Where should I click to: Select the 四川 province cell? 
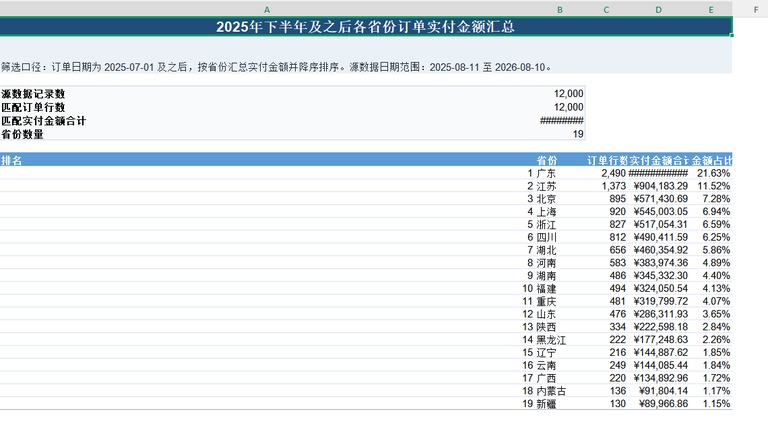tap(560, 237)
